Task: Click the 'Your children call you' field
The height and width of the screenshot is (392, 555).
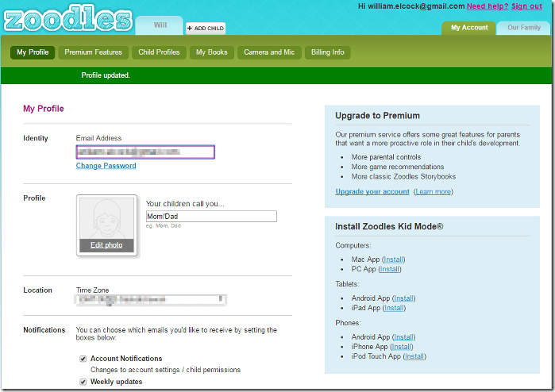Action: coord(211,217)
